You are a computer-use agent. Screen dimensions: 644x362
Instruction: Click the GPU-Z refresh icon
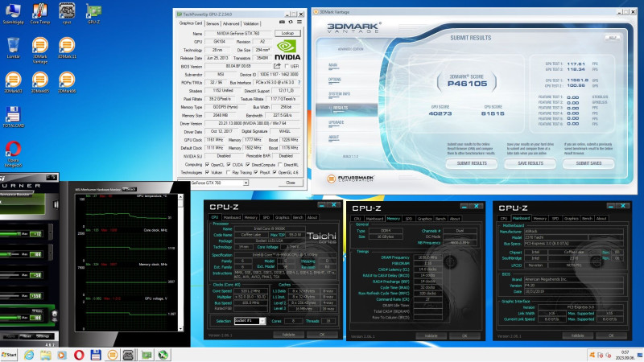[291, 23]
